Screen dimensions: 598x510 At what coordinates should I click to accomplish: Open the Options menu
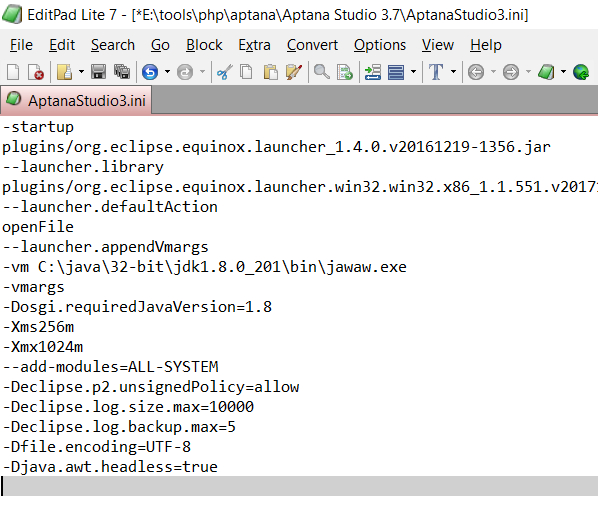(x=380, y=45)
